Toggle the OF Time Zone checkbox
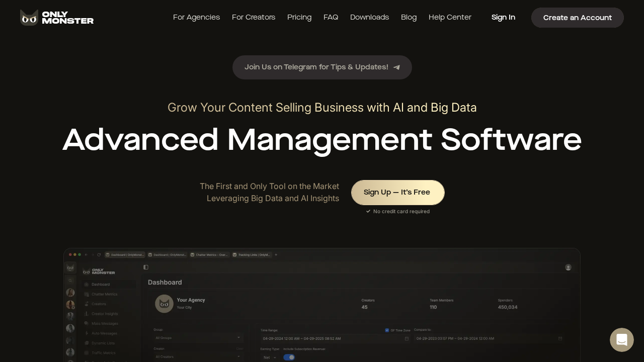 tap(387, 330)
